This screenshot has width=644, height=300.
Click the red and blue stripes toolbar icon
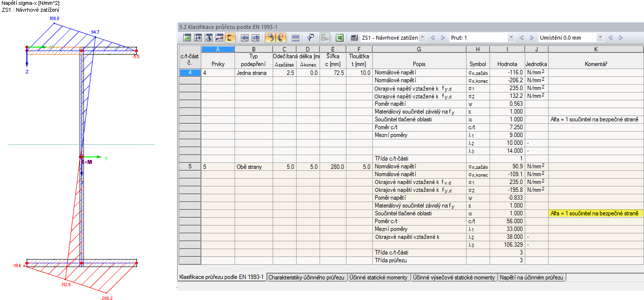tap(219, 38)
